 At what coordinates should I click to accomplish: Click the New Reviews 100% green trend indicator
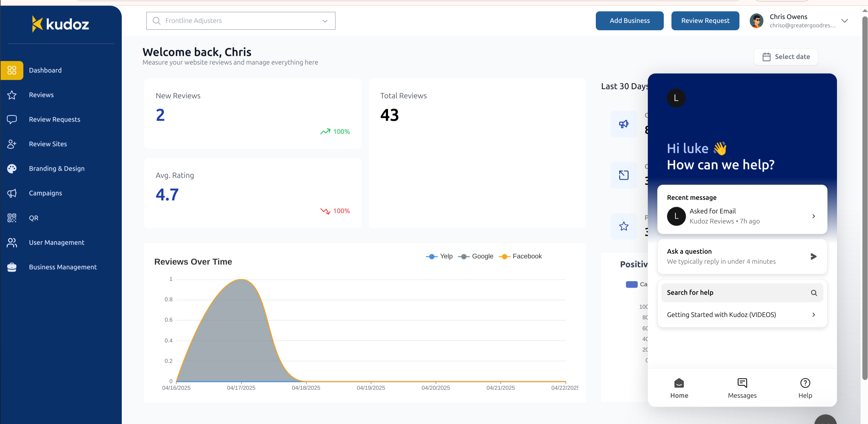point(335,132)
